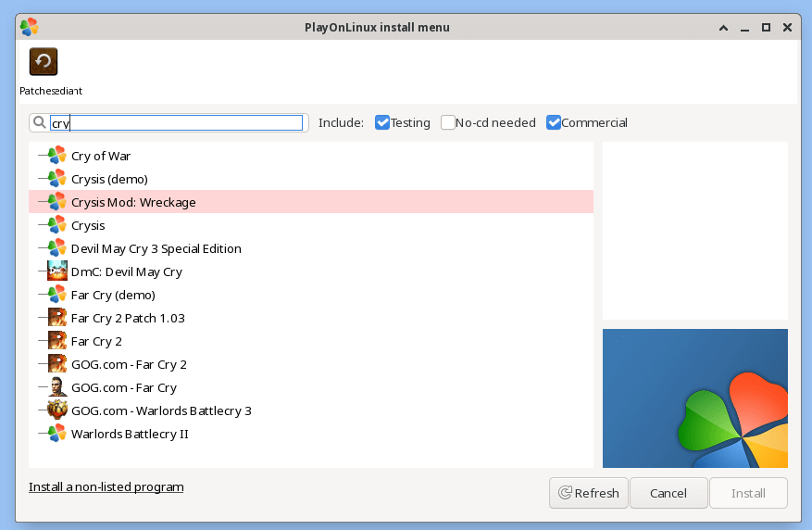Click the Warlords Battlecry II clover icon
This screenshot has width=812, height=530.
pyautogui.click(x=57, y=434)
